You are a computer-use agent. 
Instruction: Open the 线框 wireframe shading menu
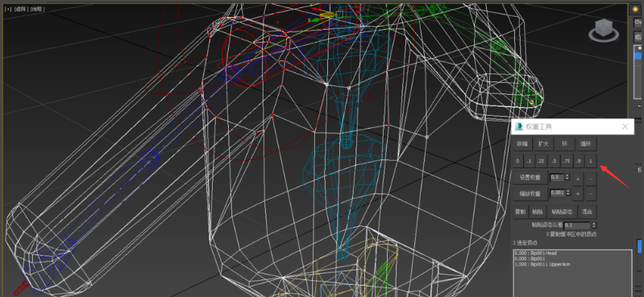37,9
